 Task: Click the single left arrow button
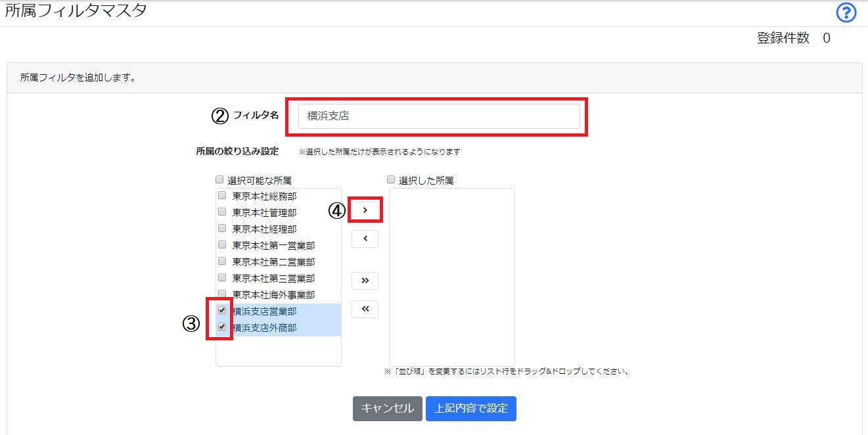[365, 239]
